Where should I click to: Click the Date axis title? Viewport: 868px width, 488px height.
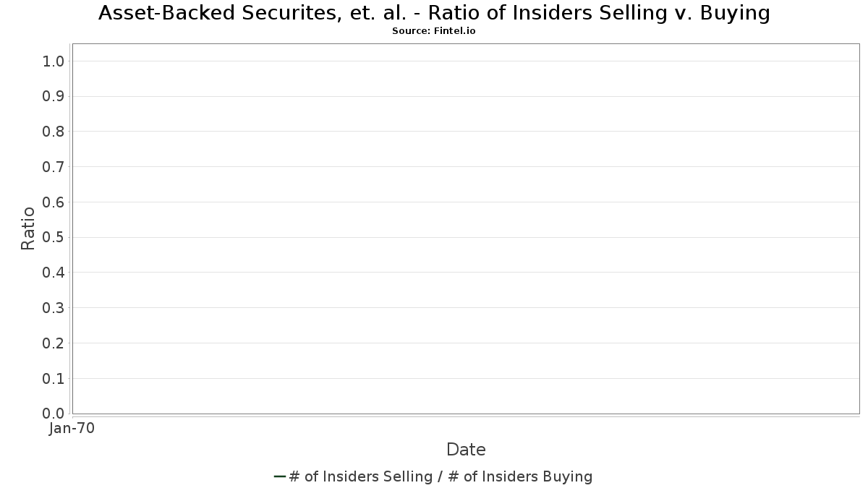[466, 450]
